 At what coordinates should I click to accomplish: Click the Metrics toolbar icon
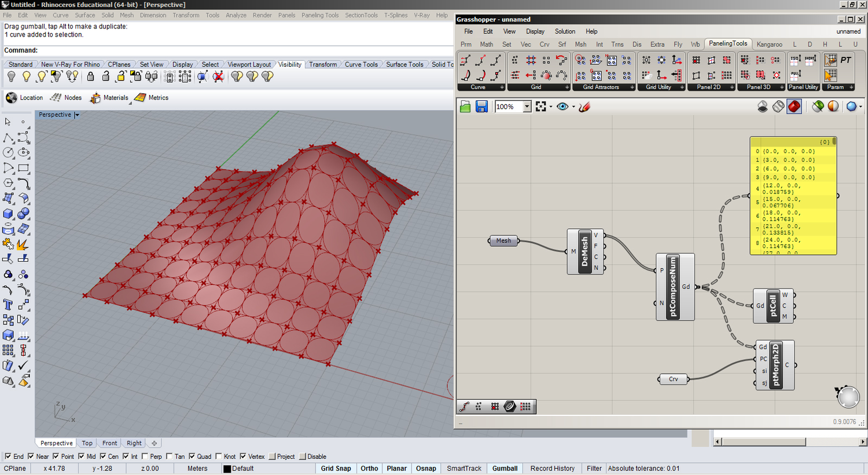click(x=140, y=98)
